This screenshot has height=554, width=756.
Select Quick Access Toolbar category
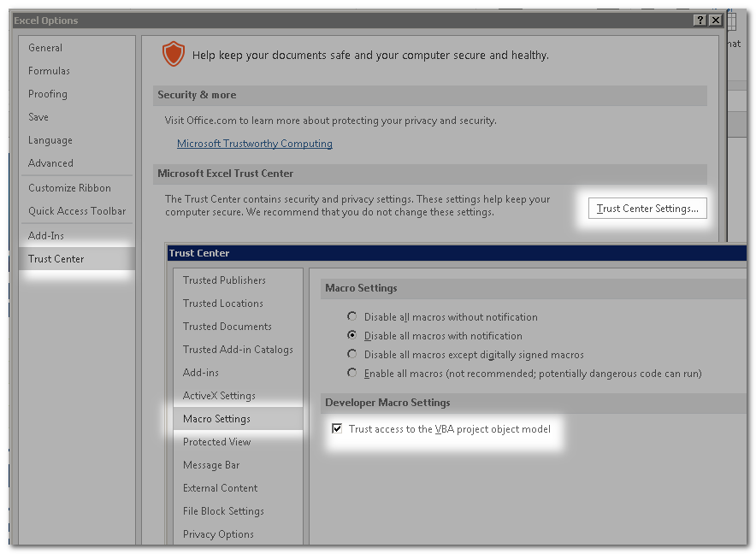(x=76, y=211)
